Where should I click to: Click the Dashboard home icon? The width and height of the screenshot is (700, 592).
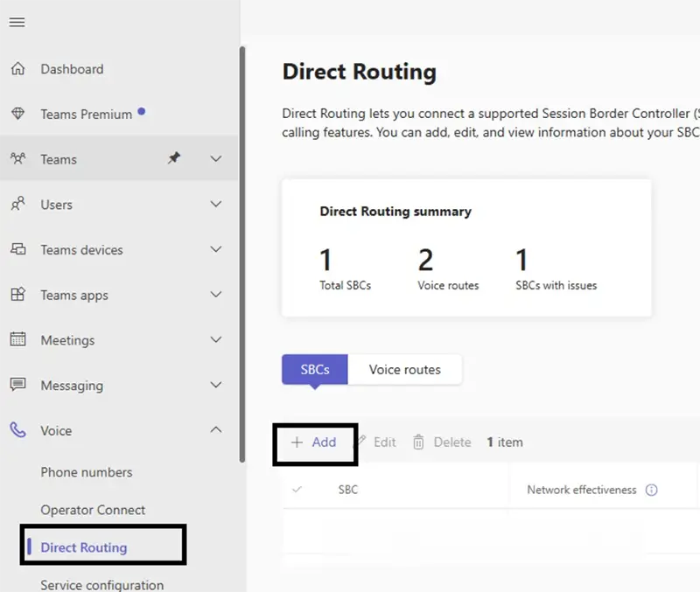pos(17,69)
